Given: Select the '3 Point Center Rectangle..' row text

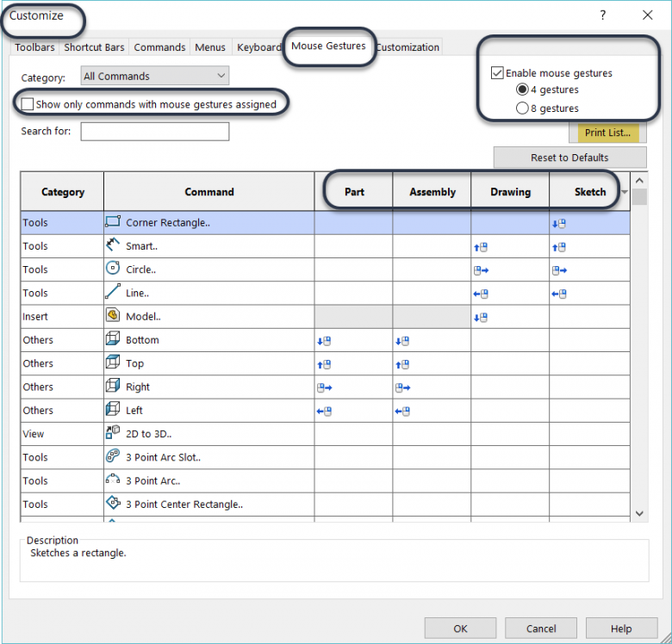Looking at the screenshot, I should point(184,504).
